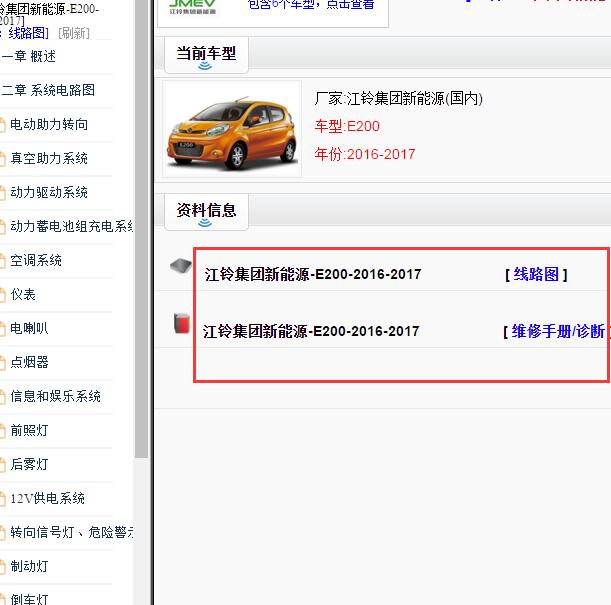Viewport: 611px width, 605px height.
Task: Select 电动助力转向 tree entry
Action: [49, 124]
